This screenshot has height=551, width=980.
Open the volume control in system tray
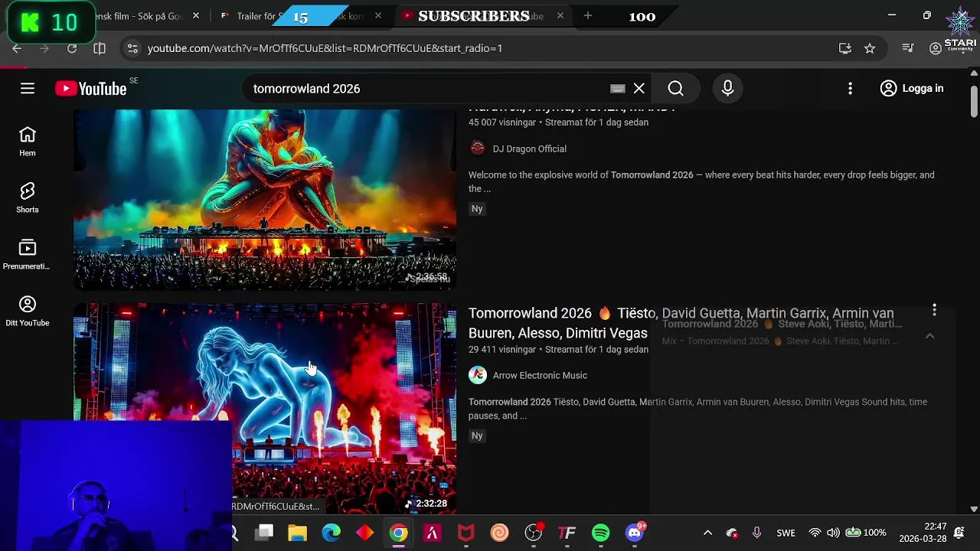click(x=833, y=533)
